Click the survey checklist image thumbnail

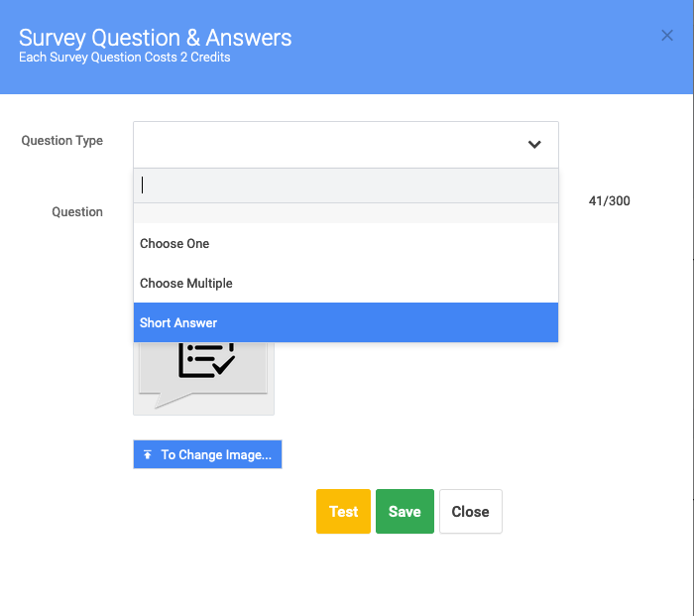point(203,379)
